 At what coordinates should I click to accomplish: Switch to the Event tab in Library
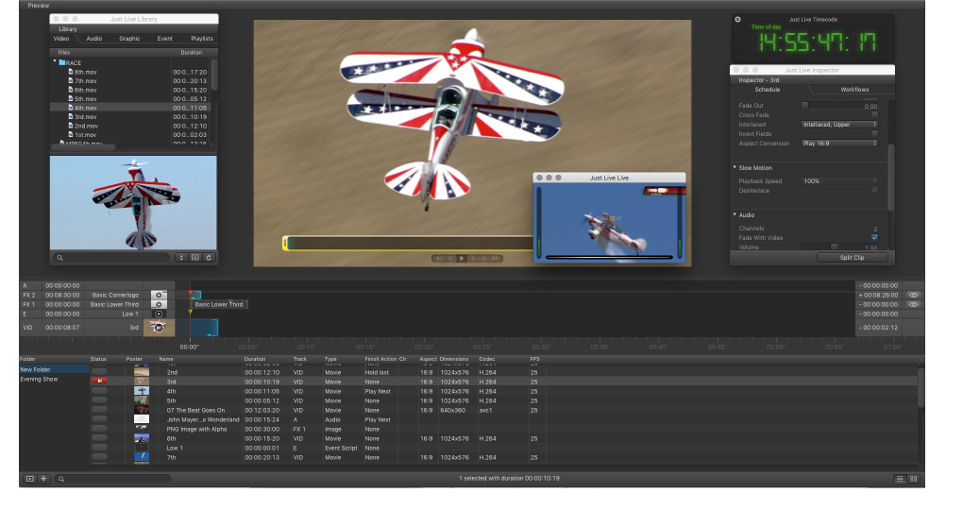tap(165, 38)
